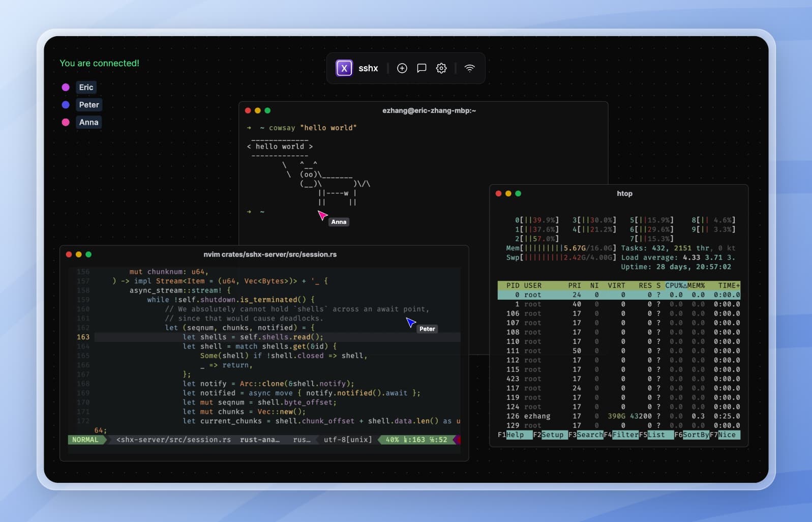Click line 'let shells = self.shells.read();'
This screenshot has width=812, height=522.
point(253,337)
